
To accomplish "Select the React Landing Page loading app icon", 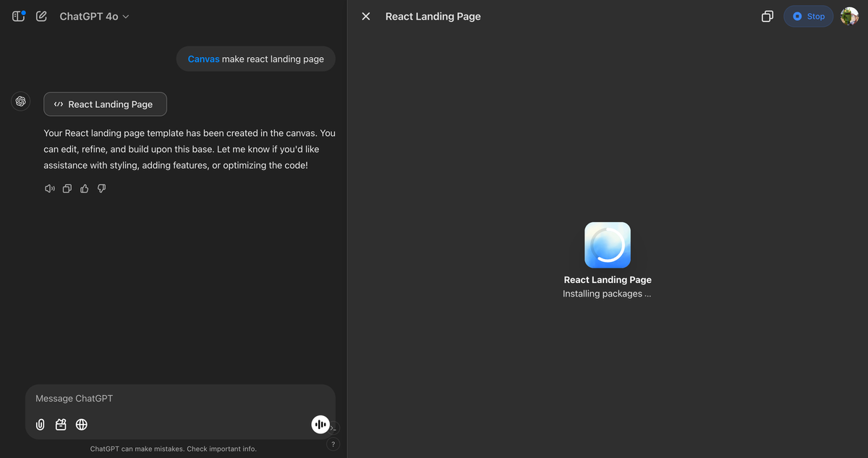I will pos(608,245).
